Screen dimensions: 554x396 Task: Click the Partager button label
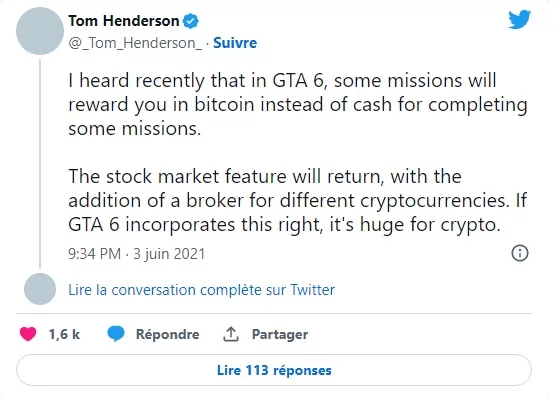[x=280, y=334]
